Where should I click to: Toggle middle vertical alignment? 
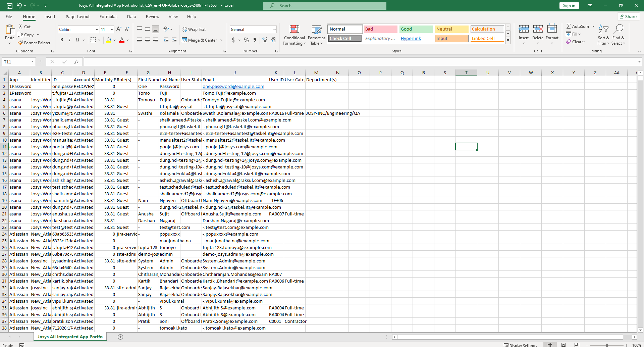pos(148,30)
